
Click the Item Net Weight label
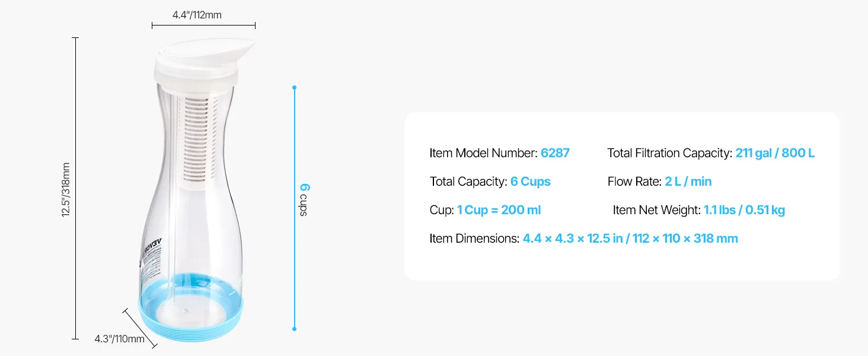(656, 210)
